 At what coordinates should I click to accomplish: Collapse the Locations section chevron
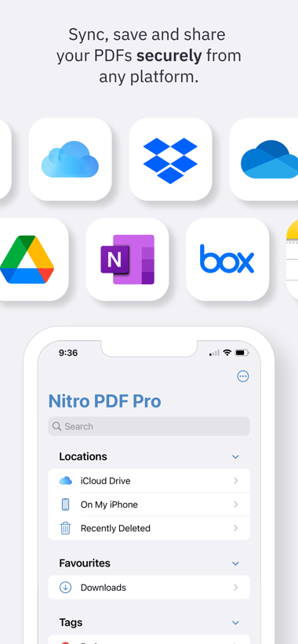point(235,457)
